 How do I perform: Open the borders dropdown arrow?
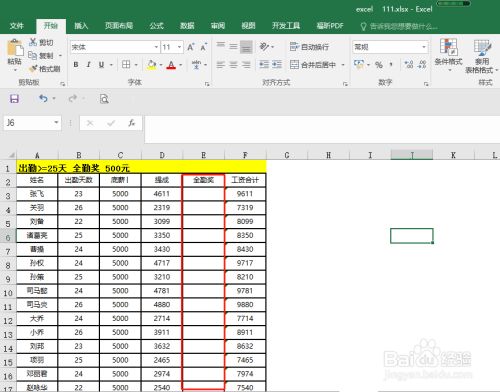pos(136,65)
